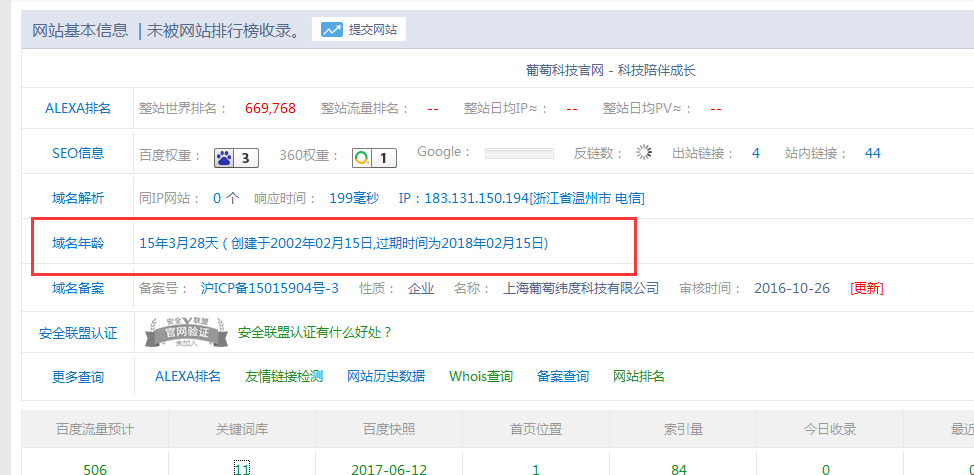Screen dimensions: 974x475
Task: Click company name 上海葡萄纬度科技有限公司
Action: [581, 288]
